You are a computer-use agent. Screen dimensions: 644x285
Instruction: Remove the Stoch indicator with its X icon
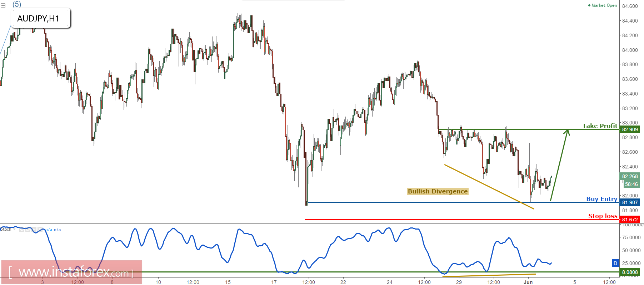pos(40,229)
